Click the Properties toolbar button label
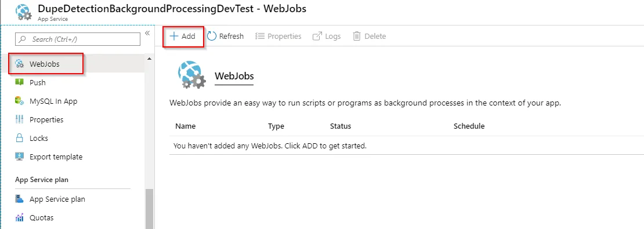Viewport: 644px width, 229px height. click(x=284, y=36)
